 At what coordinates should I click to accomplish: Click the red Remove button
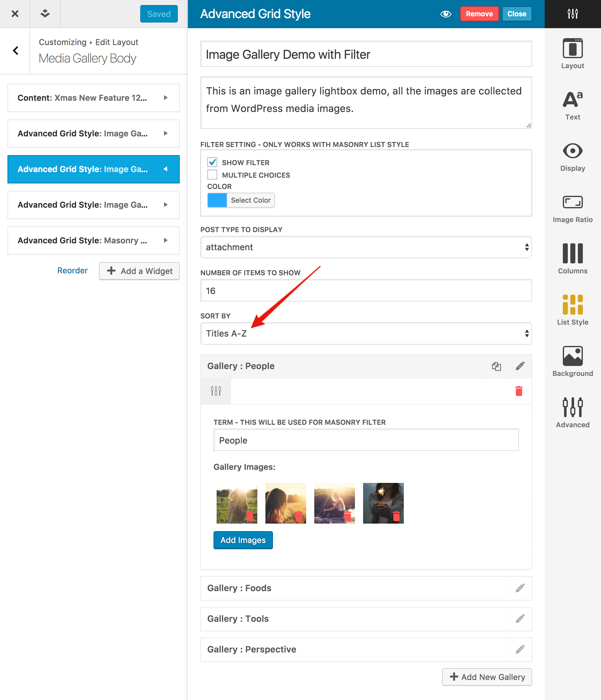coord(479,14)
